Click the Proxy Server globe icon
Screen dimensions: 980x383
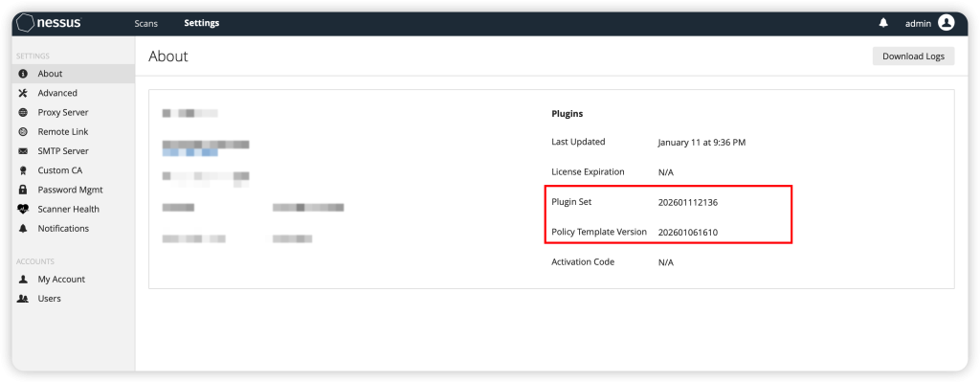23,113
